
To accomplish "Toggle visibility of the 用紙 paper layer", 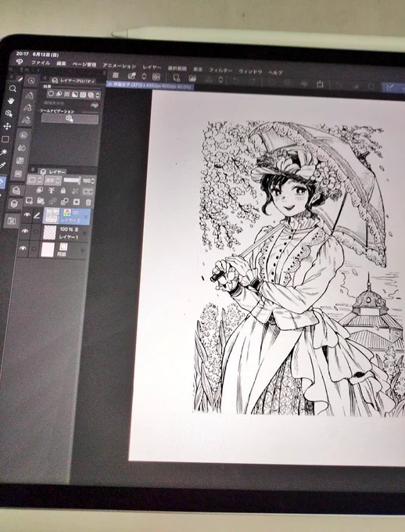I will tap(23, 248).
